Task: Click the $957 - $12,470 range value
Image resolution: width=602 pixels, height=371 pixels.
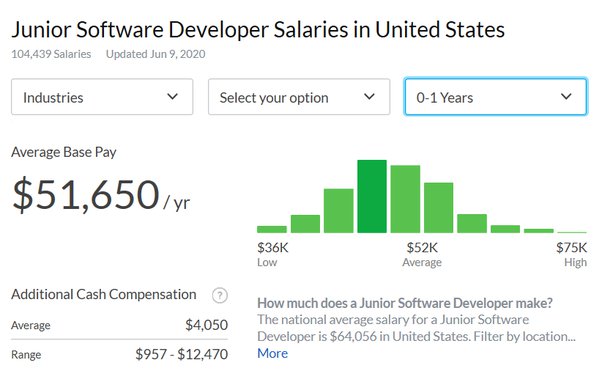Action: (182, 354)
